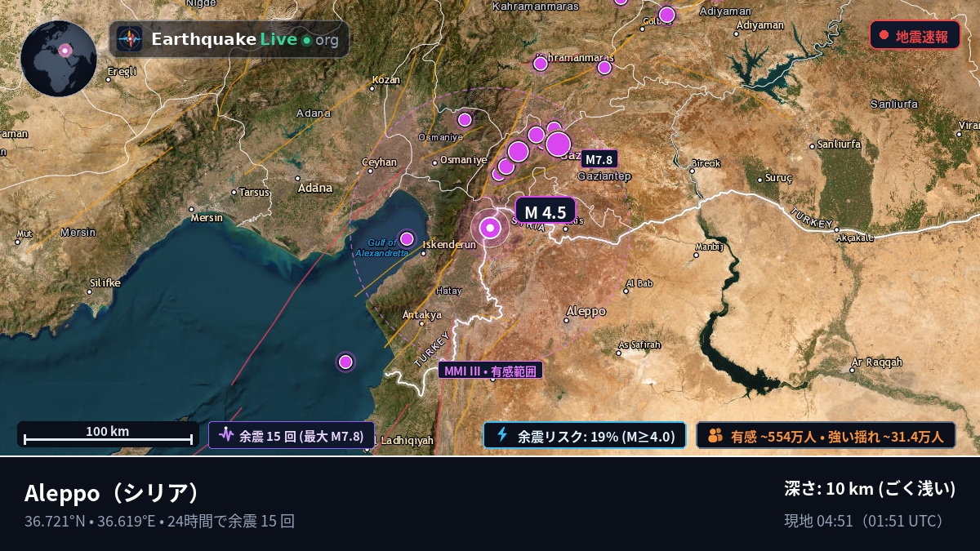Click the MMI III 有感範囲 label
The width and height of the screenshot is (980, 551).
[x=491, y=371]
